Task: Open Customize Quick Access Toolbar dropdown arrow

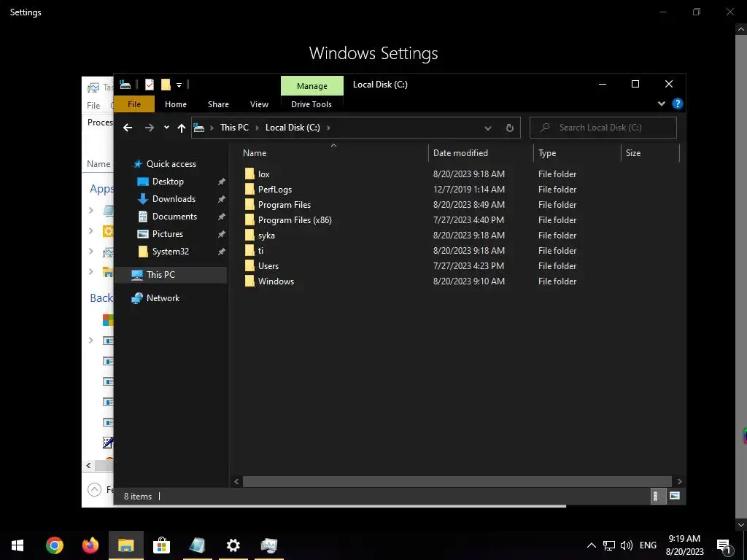Action: pyautogui.click(x=179, y=85)
